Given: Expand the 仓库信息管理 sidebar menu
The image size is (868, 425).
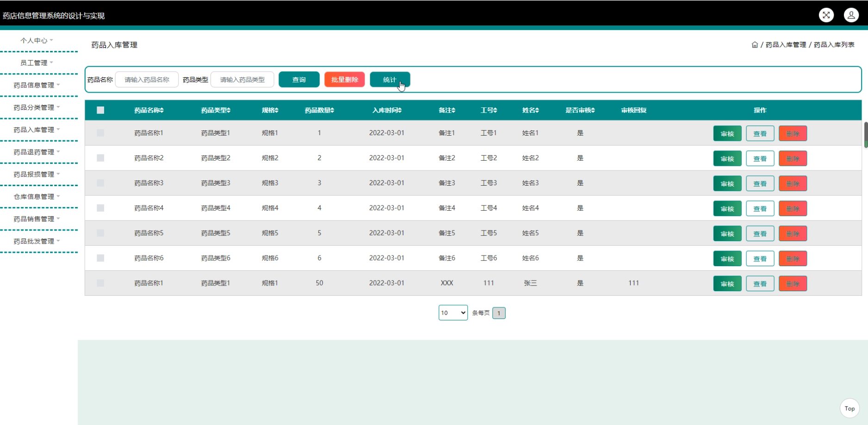Looking at the screenshot, I should pyautogui.click(x=37, y=197).
